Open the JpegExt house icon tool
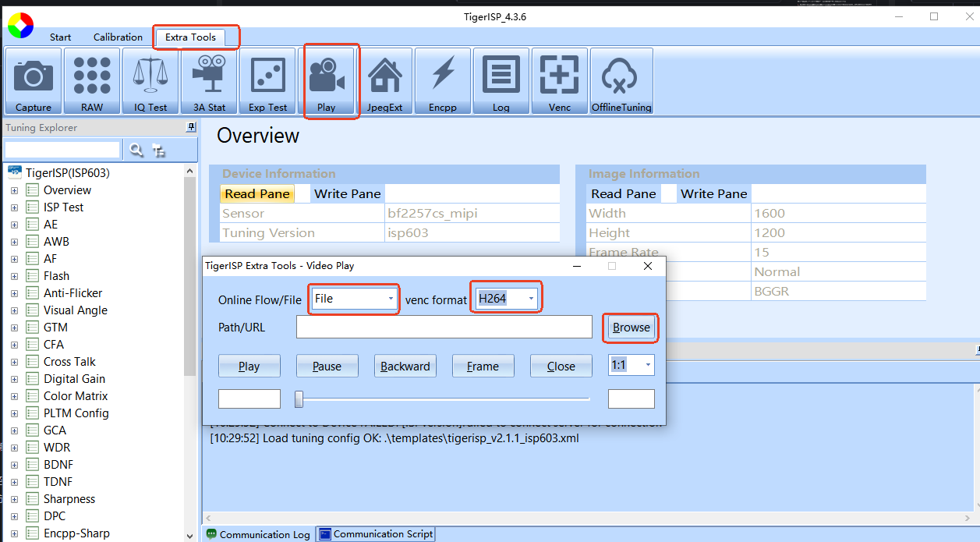This screenshot has height=542, width=980. click(x=384, y=81)
